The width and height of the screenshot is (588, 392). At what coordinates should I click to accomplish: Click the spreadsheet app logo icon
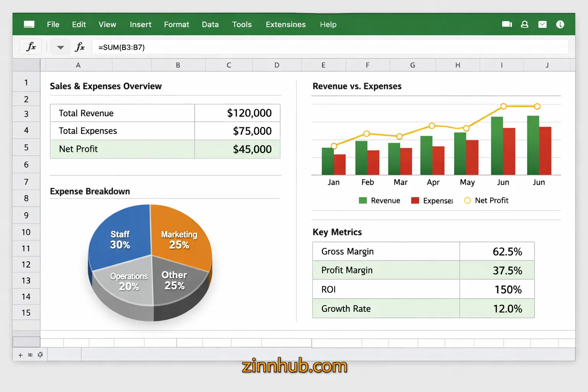[x=29, y=24]
